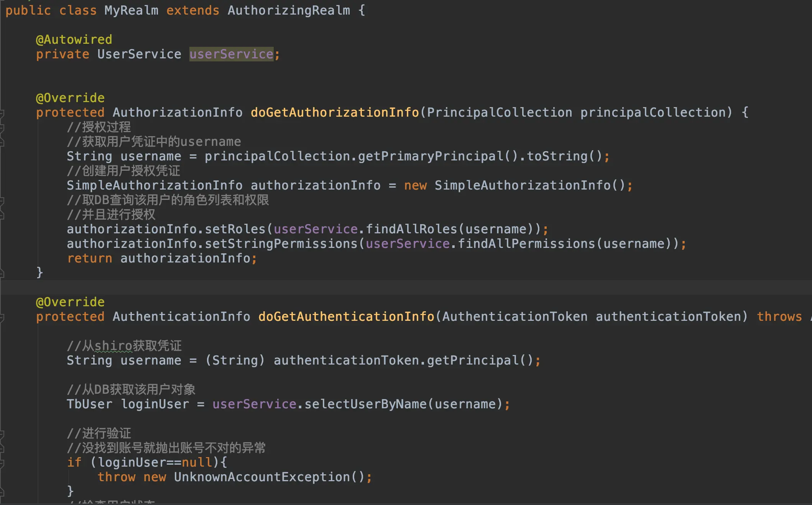Click the findAllRoles method call

(411, 229)
